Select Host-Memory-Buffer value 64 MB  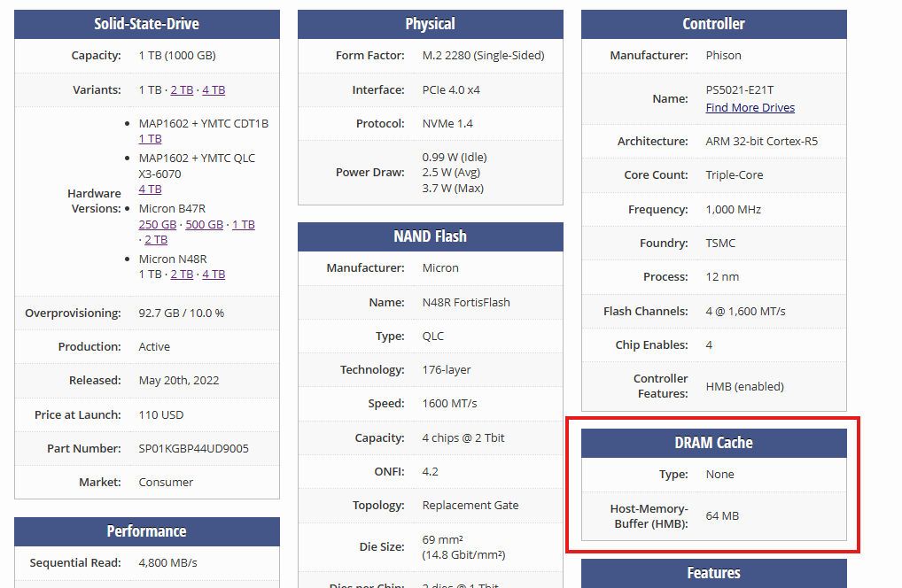(x=722, y=516)
